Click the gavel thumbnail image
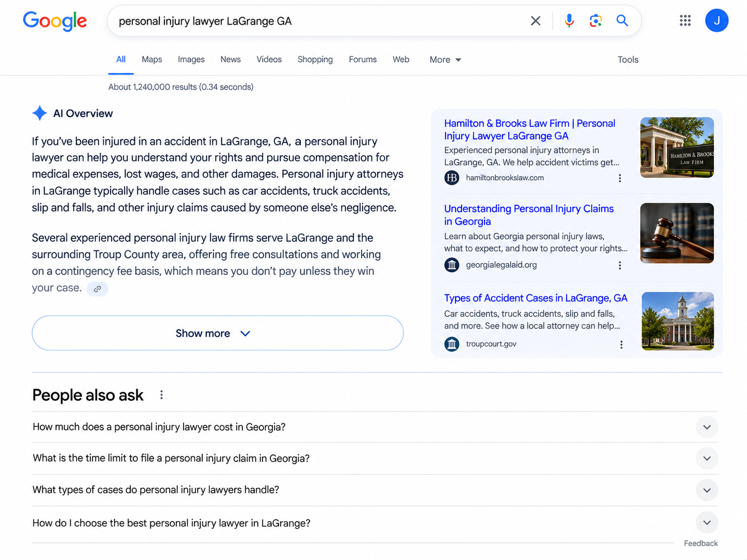747x560 pixels. (x=677, y=233)
